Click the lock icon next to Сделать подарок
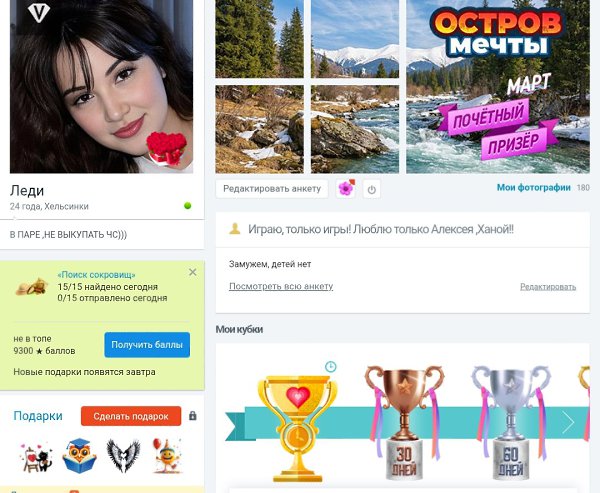 click(x=192, y=416)
